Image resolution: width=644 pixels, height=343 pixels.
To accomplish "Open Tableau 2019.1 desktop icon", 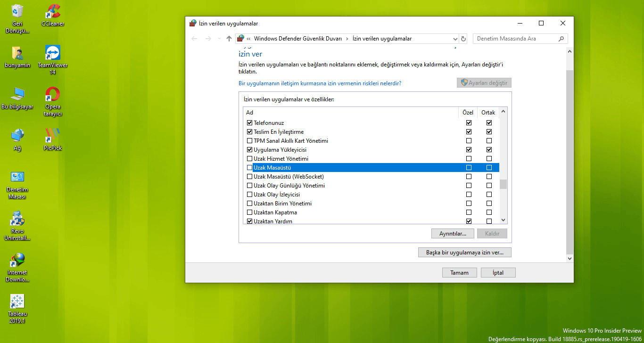I will click(x=17, y=309).
